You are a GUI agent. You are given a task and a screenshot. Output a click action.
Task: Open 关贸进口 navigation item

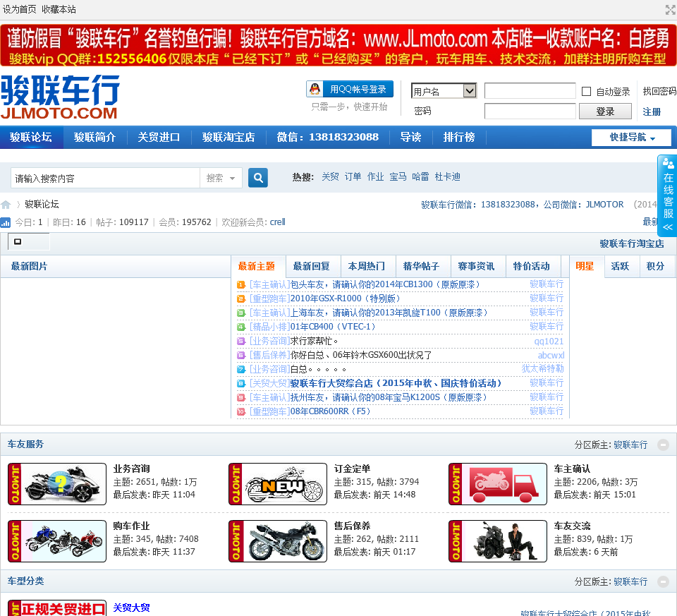(x=159, y=138)
